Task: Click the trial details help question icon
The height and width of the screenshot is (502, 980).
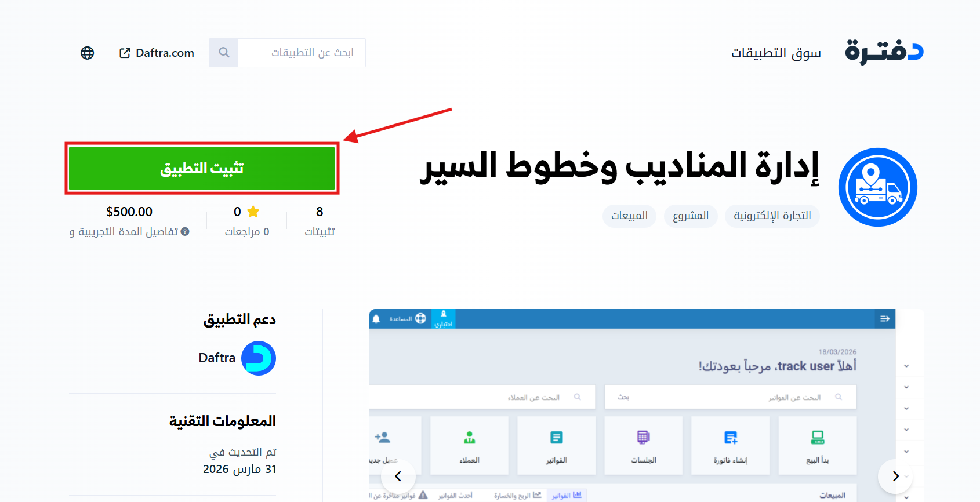Action: (185, 231)
